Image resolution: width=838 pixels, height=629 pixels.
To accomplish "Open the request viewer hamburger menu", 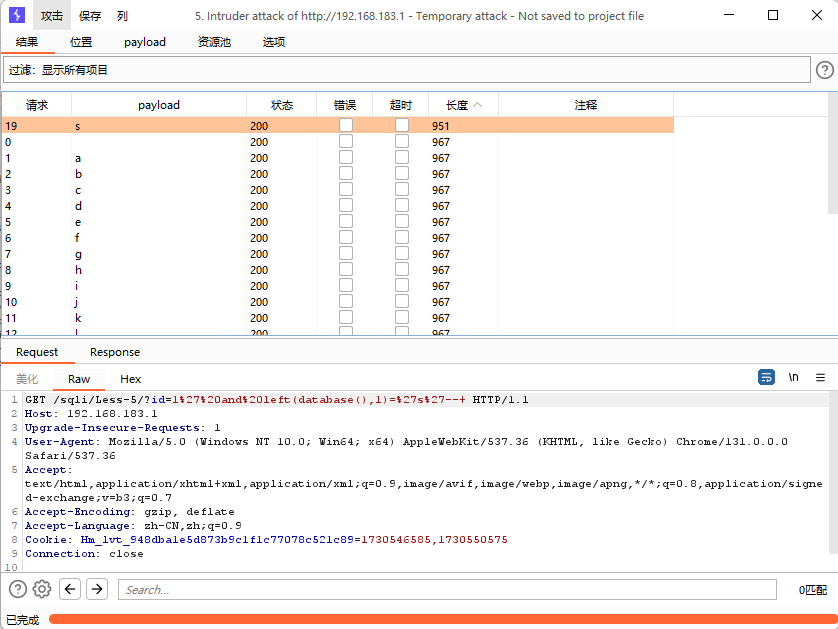I will click(820, 377).
